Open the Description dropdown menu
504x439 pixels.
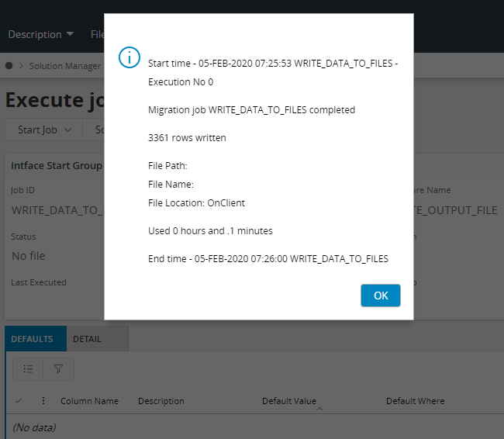(x=40, y=34)
